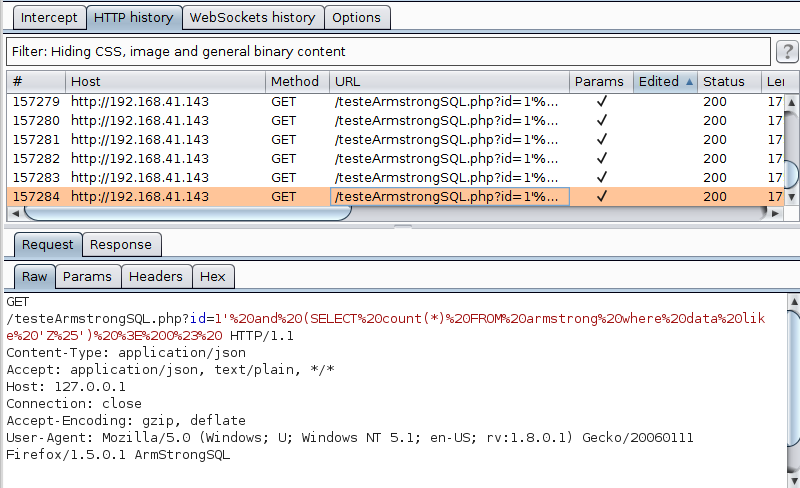This screenshot has width=800, height=488.
Task: Click the URL cell of row 157283
Action: [x=448, y=178]
